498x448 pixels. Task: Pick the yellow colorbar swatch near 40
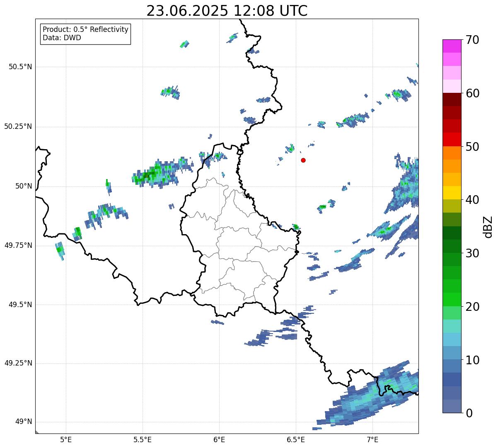[x=452, y=193]
